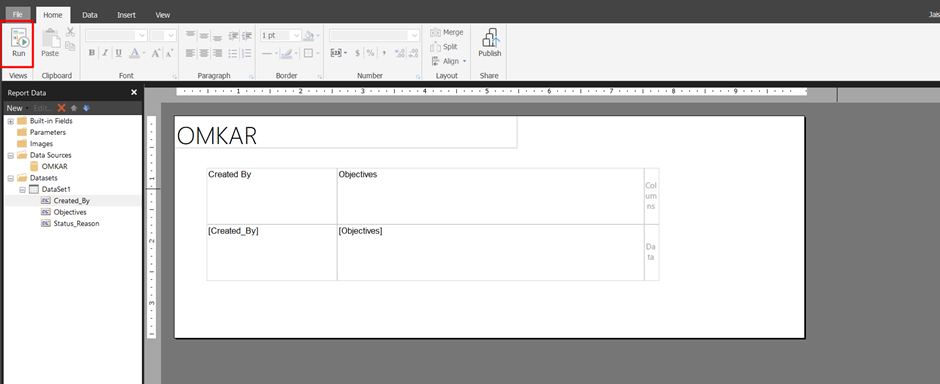Screen dimensions: 940x384
Task: Click the Paste clipboard icon
Action: tap(50, 43)
